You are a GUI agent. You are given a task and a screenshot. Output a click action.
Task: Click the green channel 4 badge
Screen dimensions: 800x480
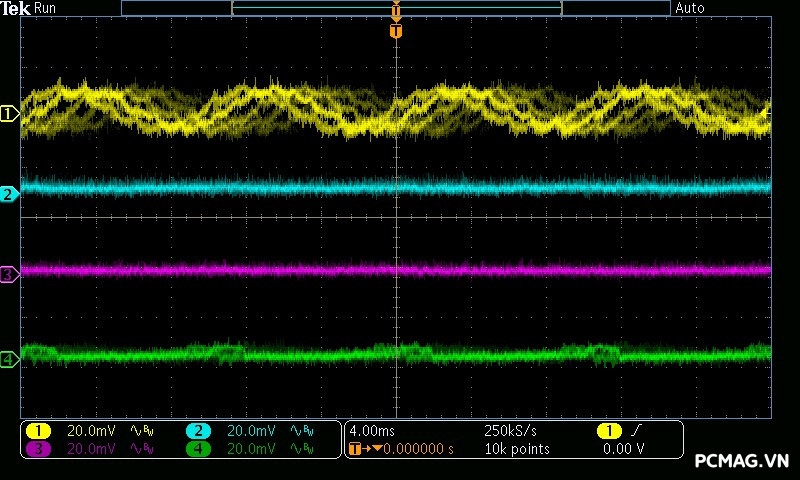click(x=198, y=449)
